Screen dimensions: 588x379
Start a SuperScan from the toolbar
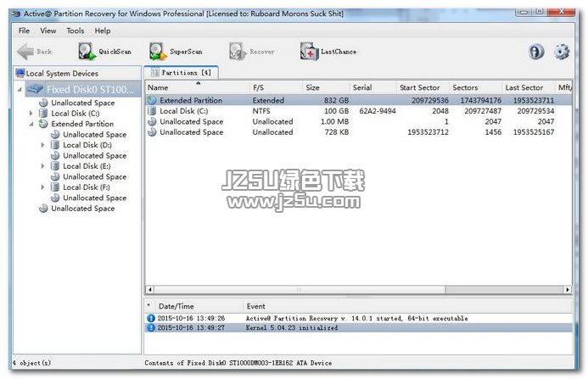click(176, 52)
